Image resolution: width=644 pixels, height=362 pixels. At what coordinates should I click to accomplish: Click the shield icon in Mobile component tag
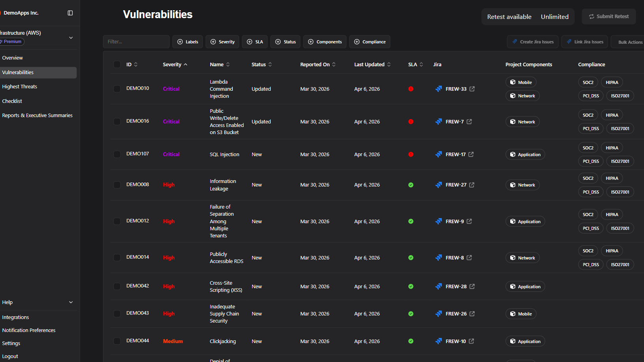(x=513, y=82)
